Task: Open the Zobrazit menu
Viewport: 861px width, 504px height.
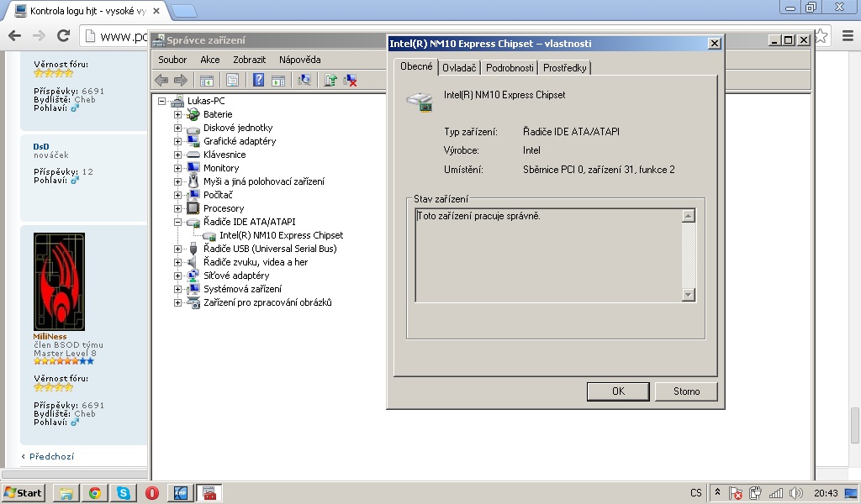Action: [x=249, y=60]
